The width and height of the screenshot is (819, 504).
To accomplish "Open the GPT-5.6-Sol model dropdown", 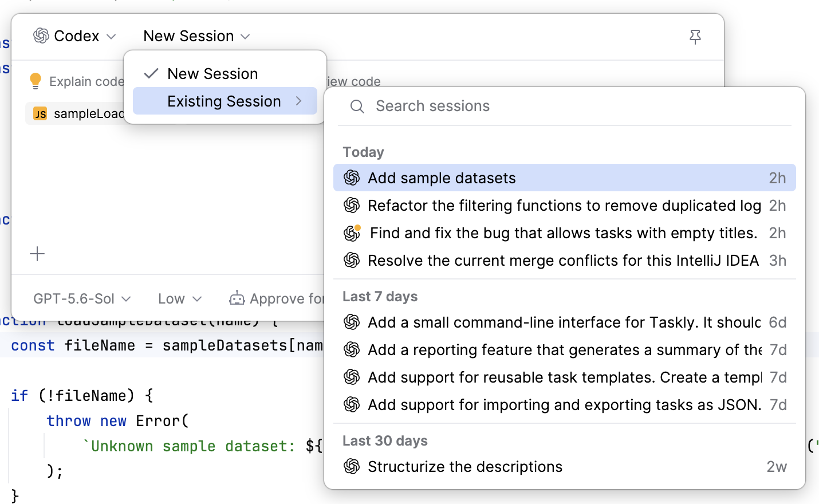I will (82, 298).
